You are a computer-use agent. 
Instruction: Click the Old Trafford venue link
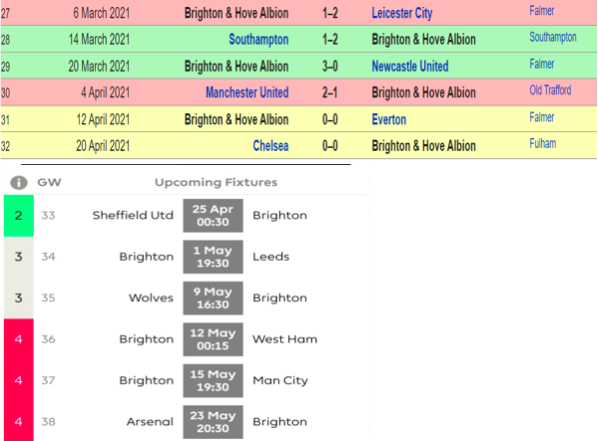550,90
